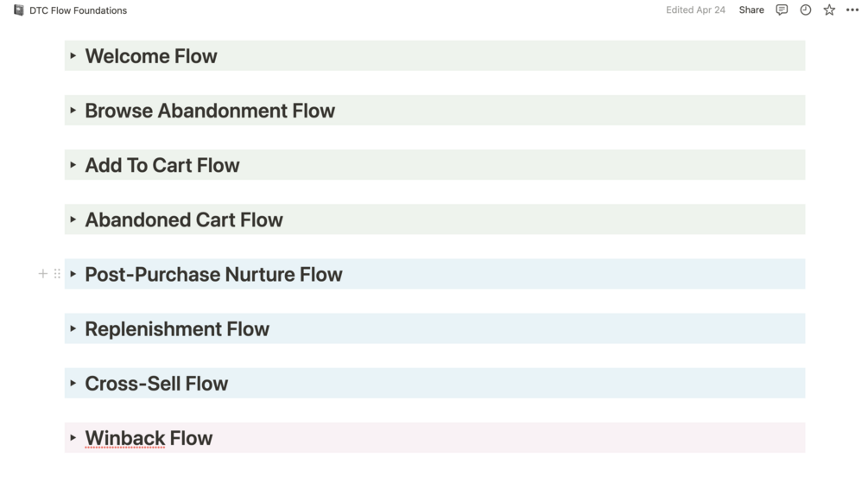Click the DTC Flow Foundations page icon

coord(19,10)
